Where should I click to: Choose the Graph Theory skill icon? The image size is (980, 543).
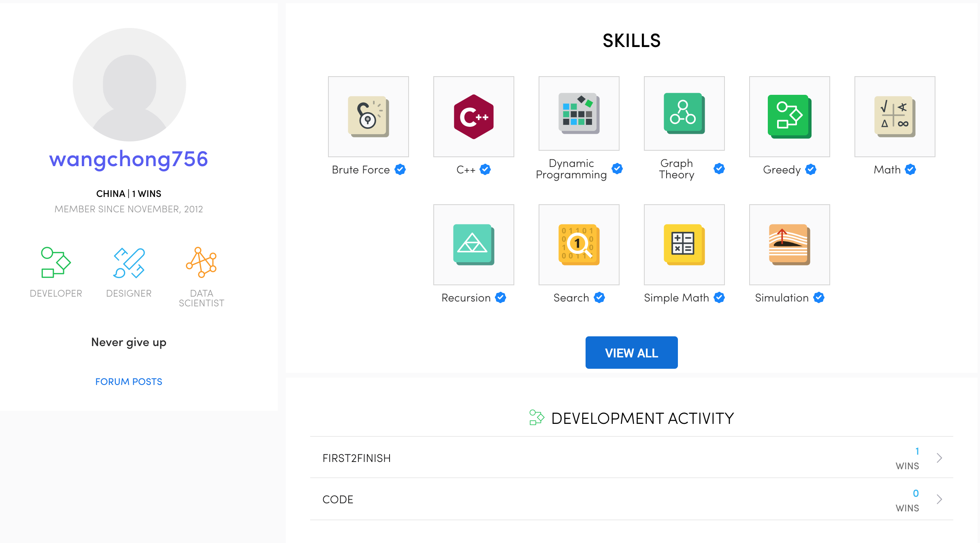click(684, 113)
